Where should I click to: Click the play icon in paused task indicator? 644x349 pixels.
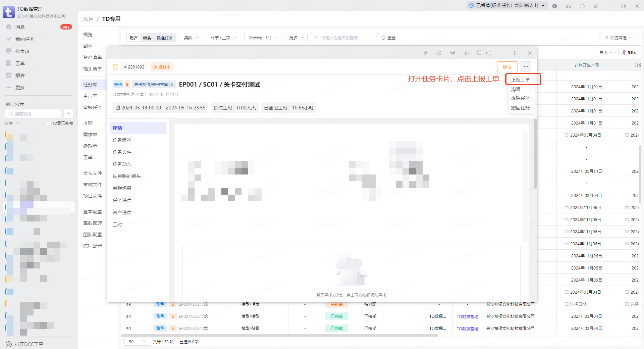click(x=472, y=5)
